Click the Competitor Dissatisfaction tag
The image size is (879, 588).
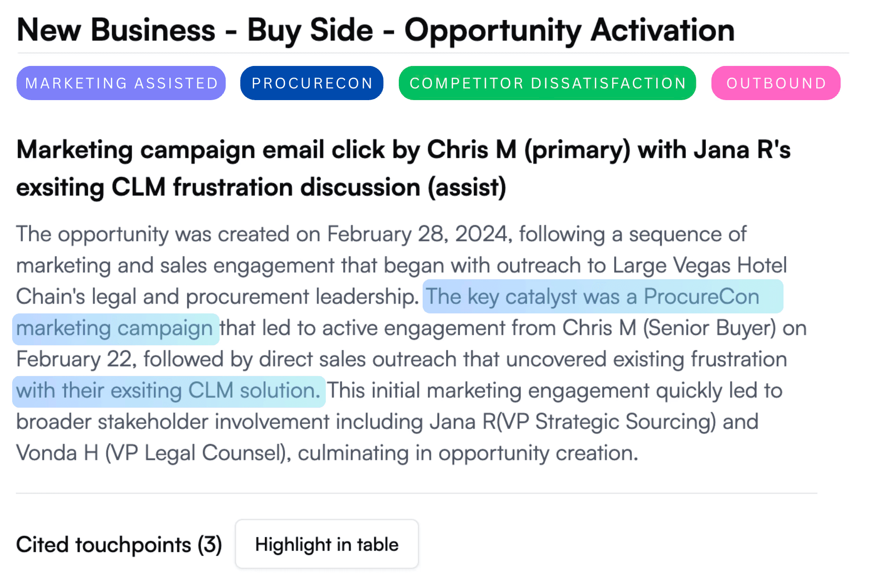[x=547, y=83]
